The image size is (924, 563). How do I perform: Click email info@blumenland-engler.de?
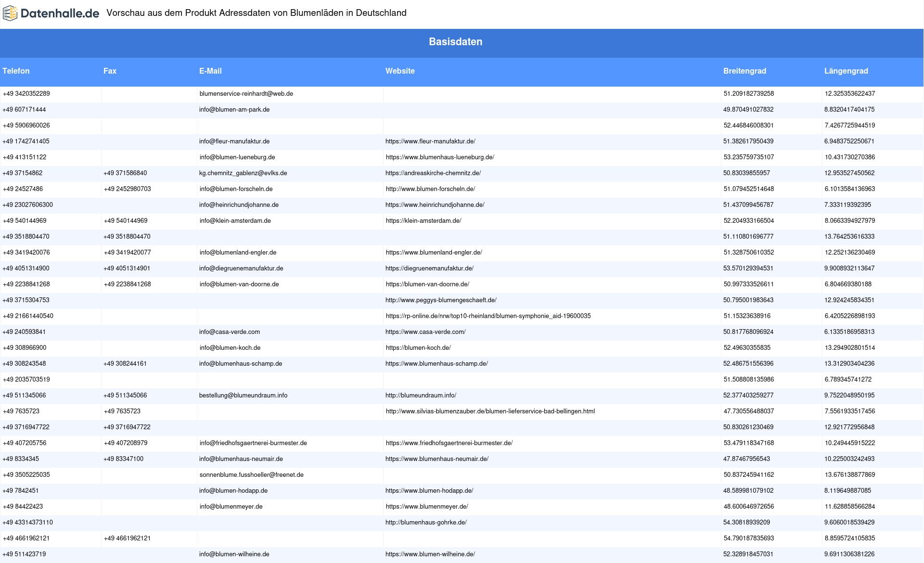point(238,253)
